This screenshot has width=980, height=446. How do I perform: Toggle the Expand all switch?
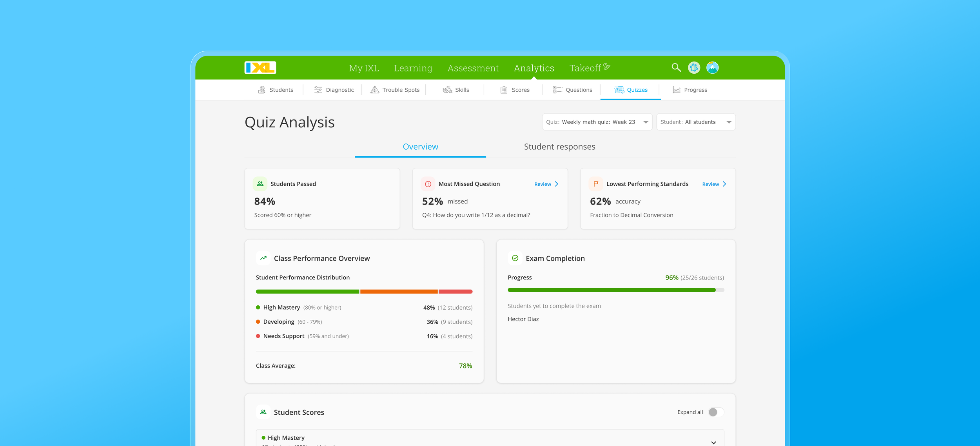[x=715, y=412]
